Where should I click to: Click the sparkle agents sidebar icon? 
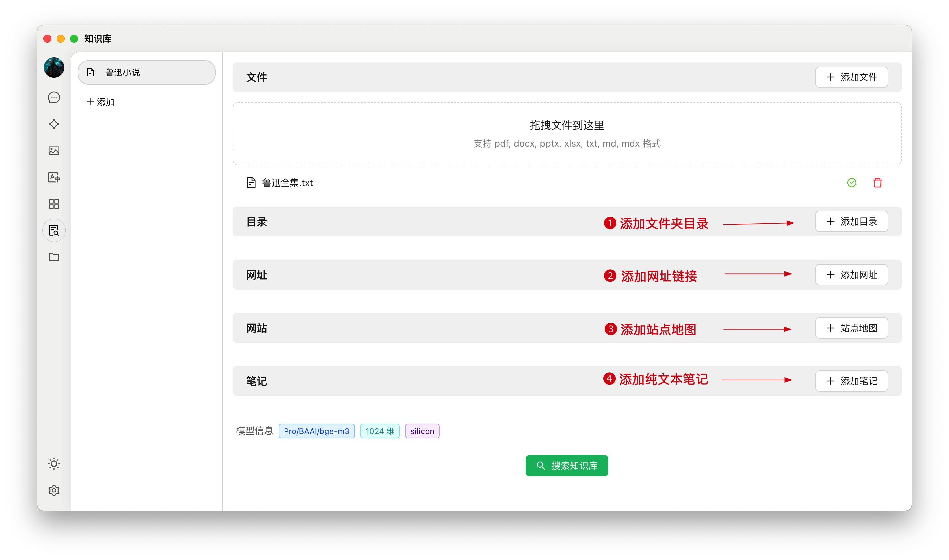coord(54,124)
